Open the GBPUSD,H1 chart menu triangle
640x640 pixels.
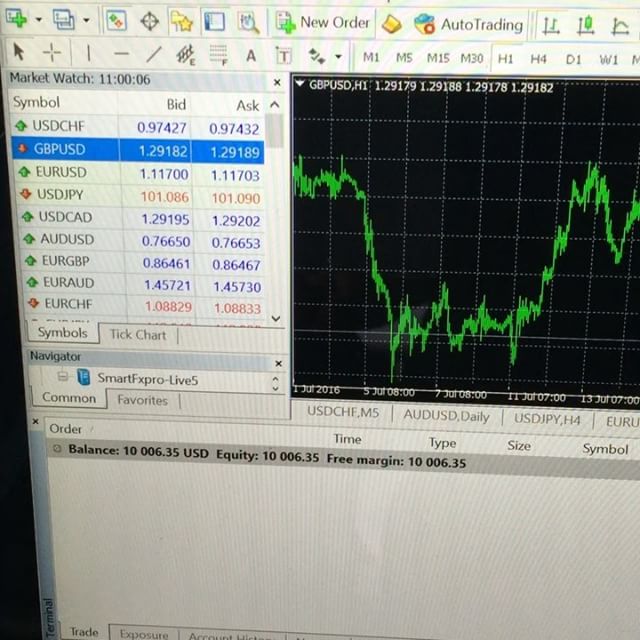pyautogui.click(x=300, y=84)
